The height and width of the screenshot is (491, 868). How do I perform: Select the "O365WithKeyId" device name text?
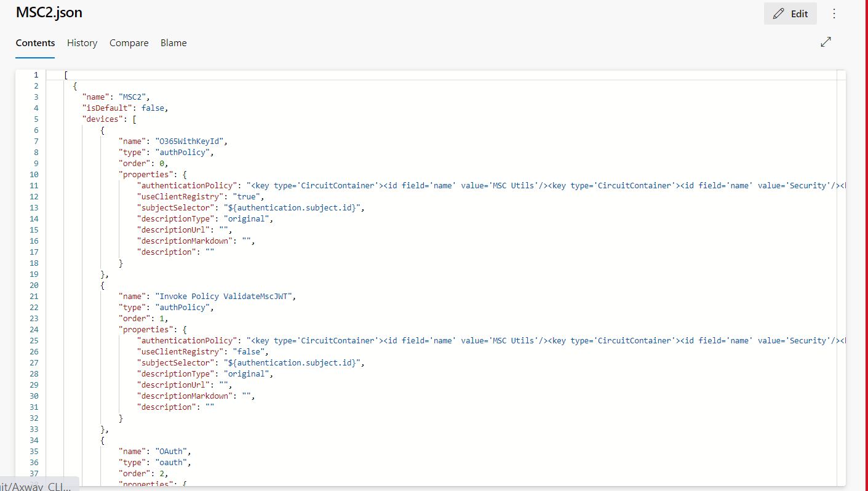(190, 141)
